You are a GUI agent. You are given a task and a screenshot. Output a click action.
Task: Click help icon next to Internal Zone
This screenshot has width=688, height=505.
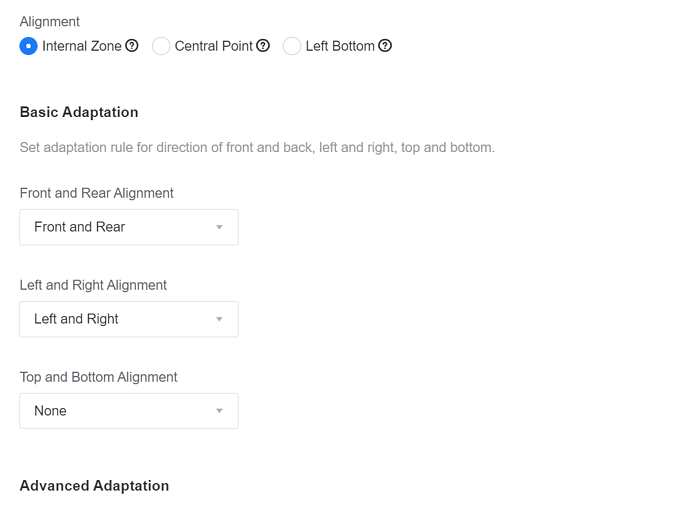pos(132,46)
